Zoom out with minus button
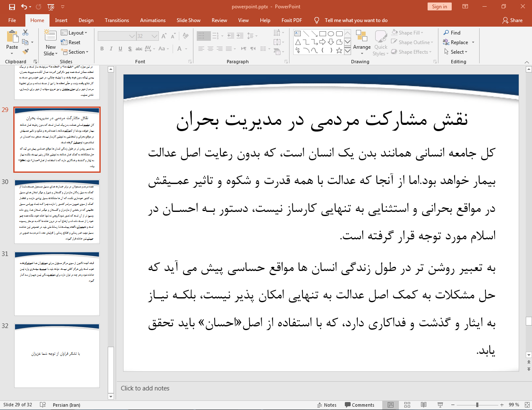532x410 pixels. [453, 405]
